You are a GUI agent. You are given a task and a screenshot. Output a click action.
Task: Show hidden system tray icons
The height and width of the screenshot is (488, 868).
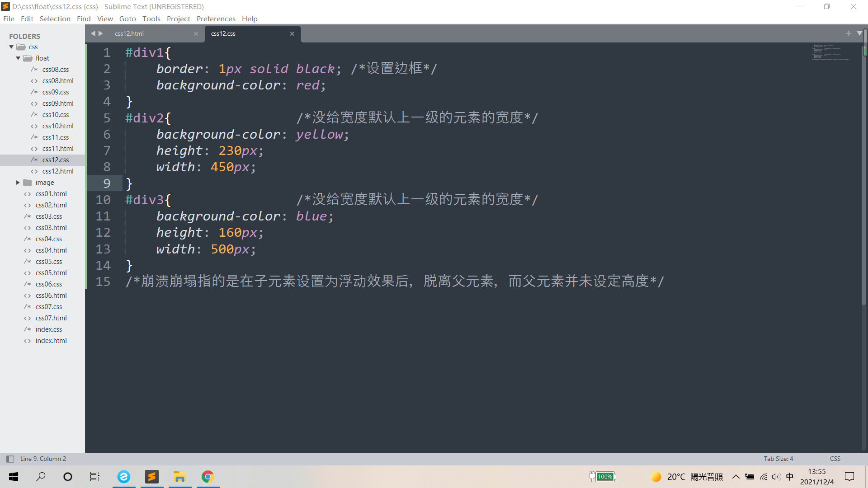coord(736,477)
